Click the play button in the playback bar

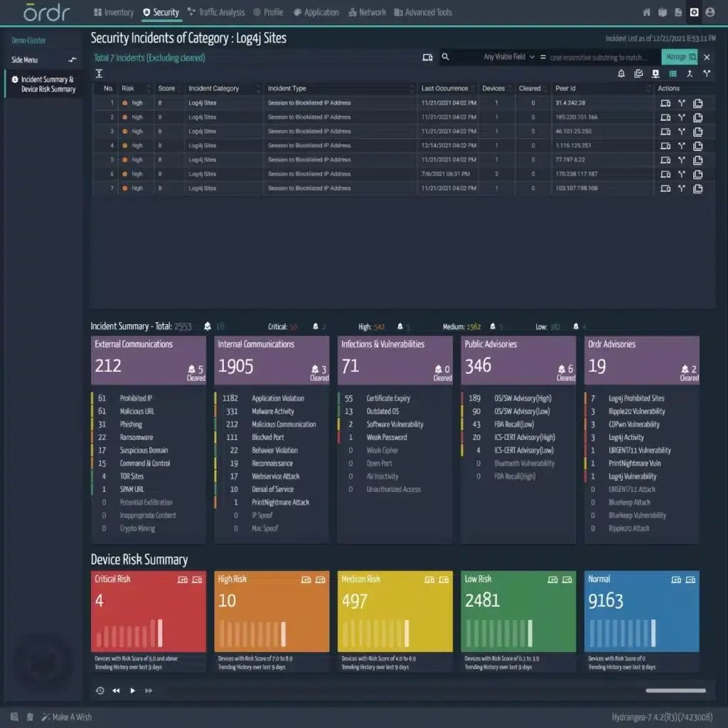133,690
